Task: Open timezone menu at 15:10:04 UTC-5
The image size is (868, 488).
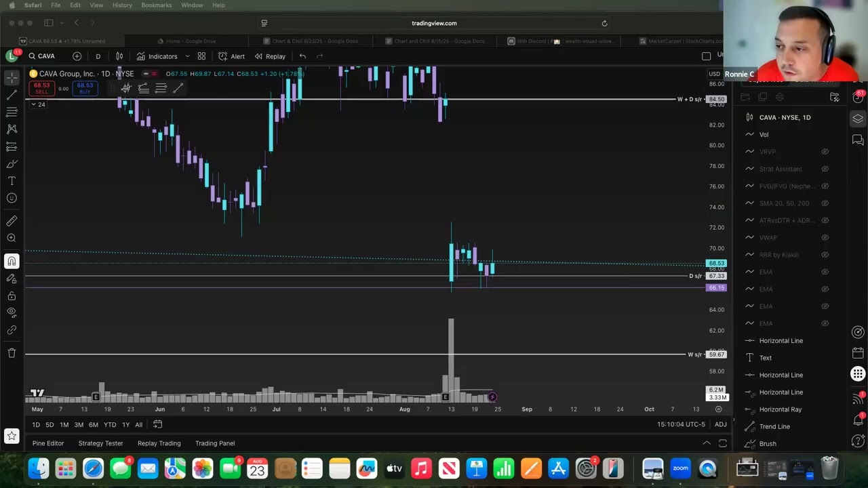Action: click(681, 424)
